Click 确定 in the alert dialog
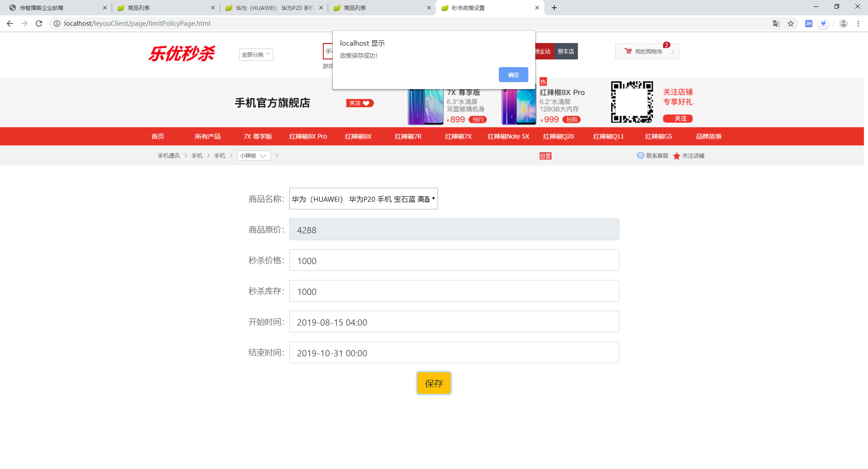This screenshot has height=469, width=868. coord(513,75)
